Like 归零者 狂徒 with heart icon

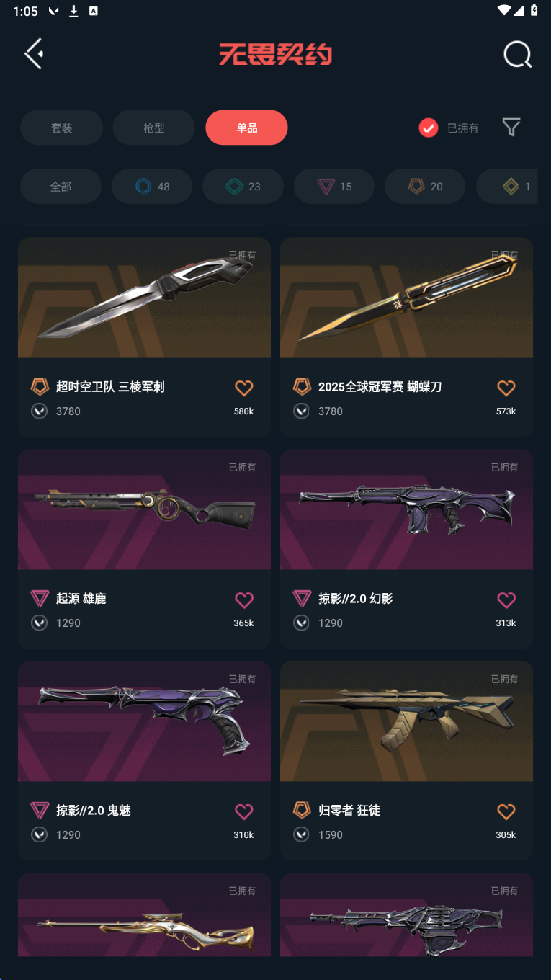click(506, 812)
